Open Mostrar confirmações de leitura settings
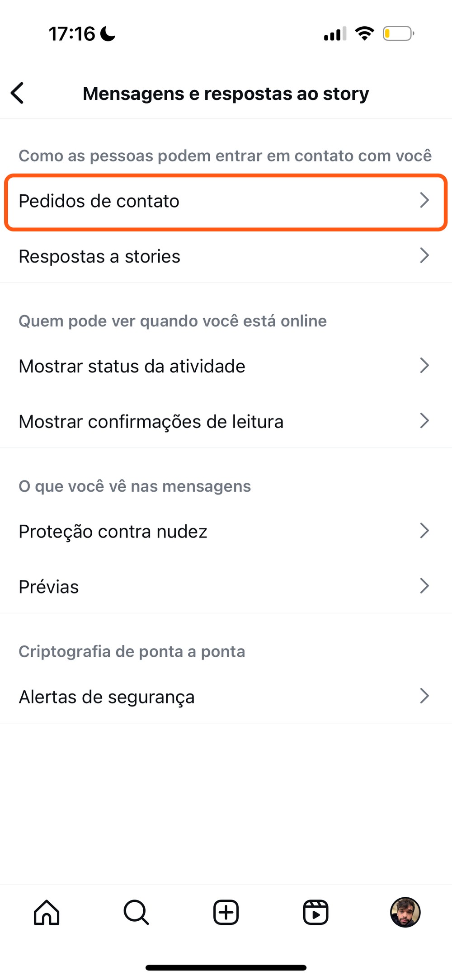Image resolution: width=452 pixels, height=980 pixels. click(x=151, y=421)
